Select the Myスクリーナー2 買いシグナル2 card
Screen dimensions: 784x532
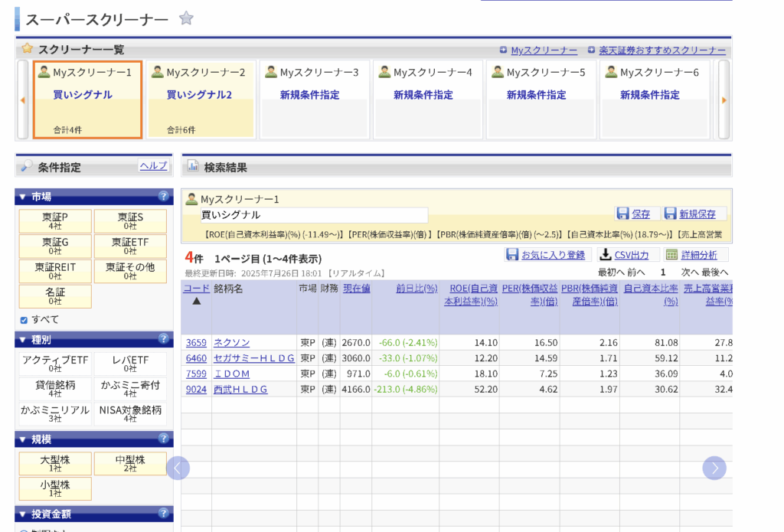tap(201, 100)
